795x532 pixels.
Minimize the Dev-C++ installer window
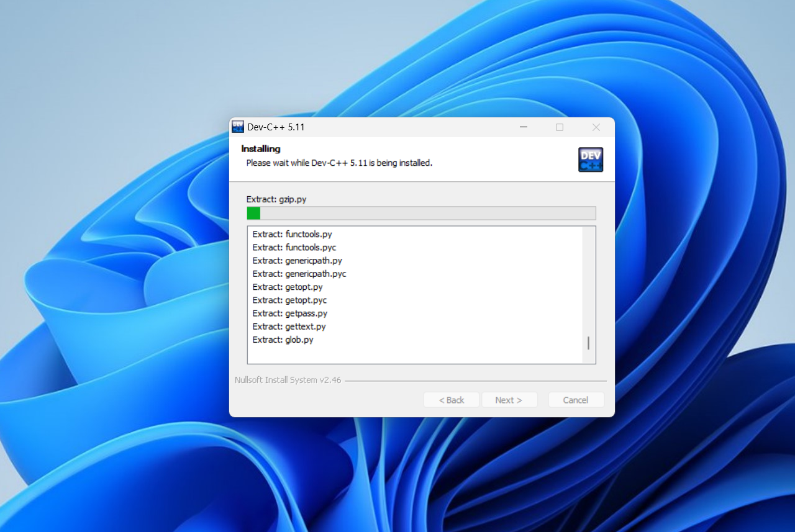point(524,127)
